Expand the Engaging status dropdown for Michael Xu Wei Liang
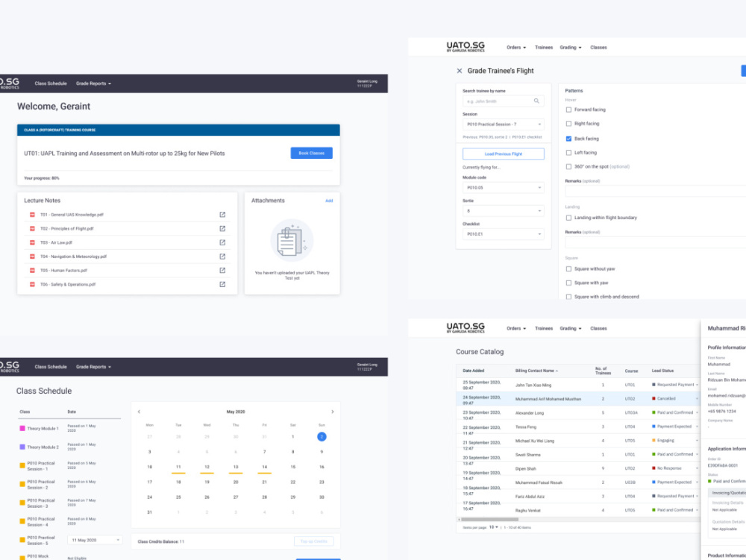The height and width of the screenshot is (560, 746). pos(697,441)
